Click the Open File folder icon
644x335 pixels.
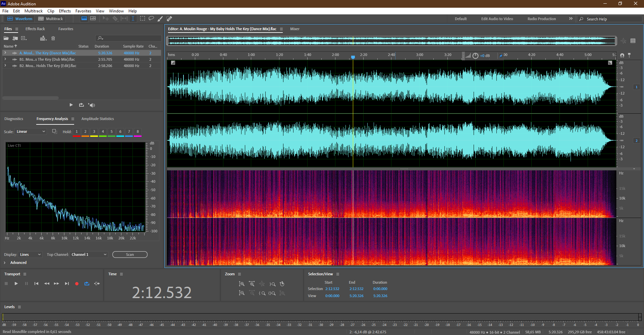pos(6,38)
